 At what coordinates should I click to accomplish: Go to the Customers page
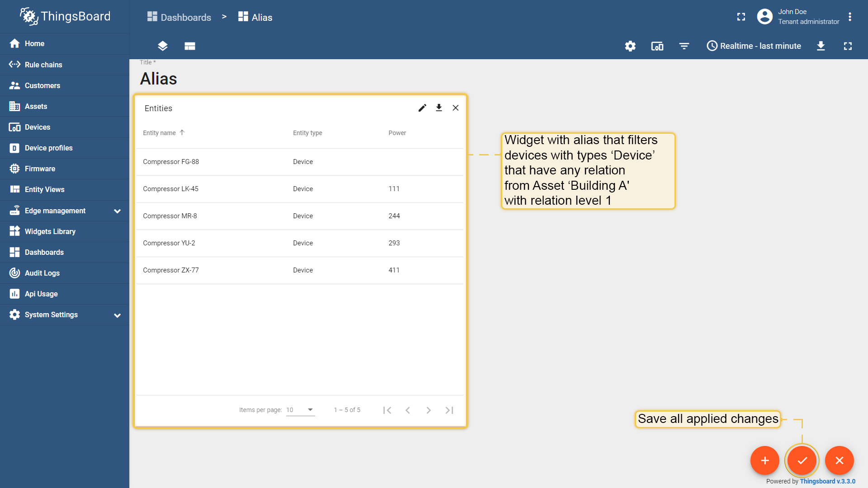tap(65, 85)
